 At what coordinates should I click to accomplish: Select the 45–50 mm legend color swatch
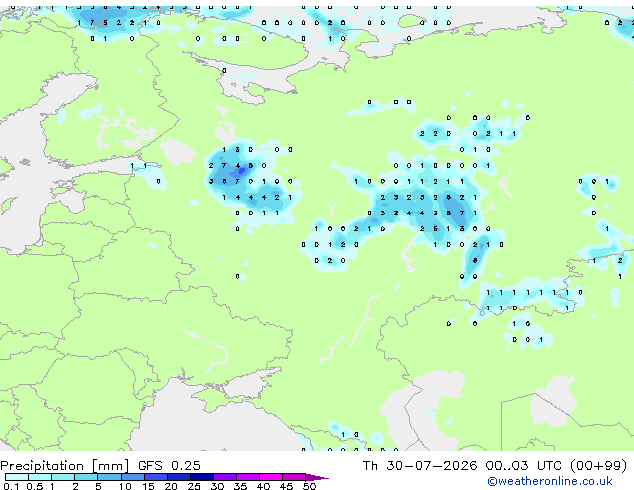click(x=294, y=477)
